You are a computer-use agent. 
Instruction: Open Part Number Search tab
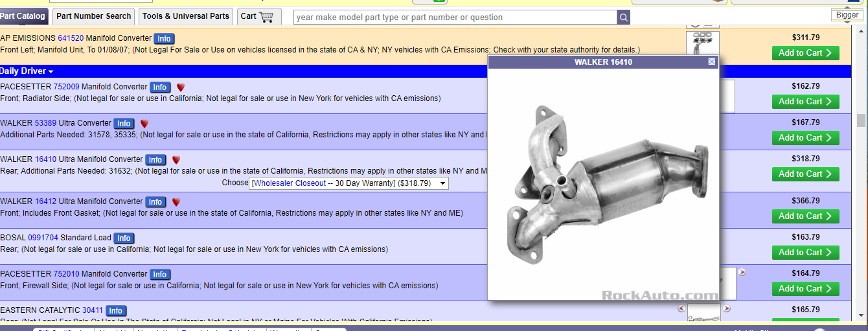coord(94,16)
